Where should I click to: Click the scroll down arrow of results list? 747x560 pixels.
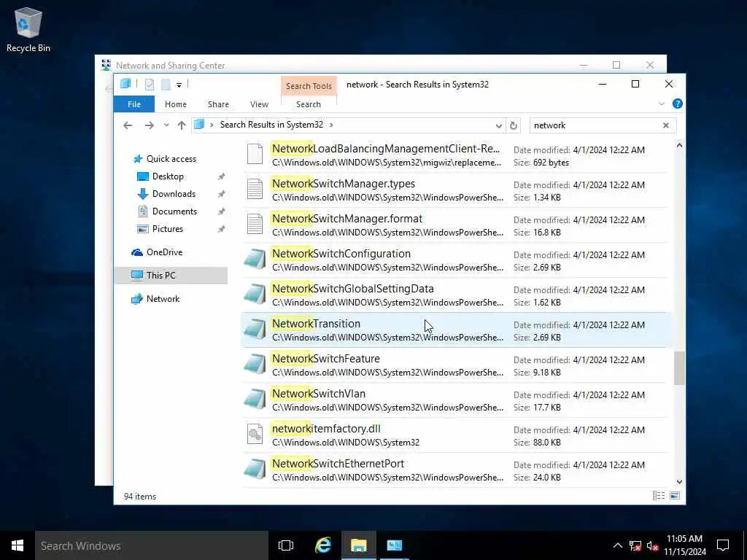click(x=679, y=481)
